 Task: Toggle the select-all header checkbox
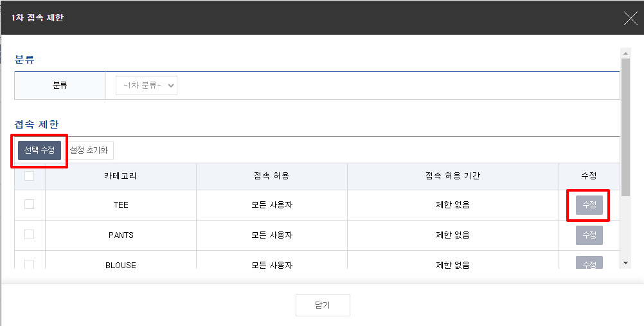pos(30,176)
